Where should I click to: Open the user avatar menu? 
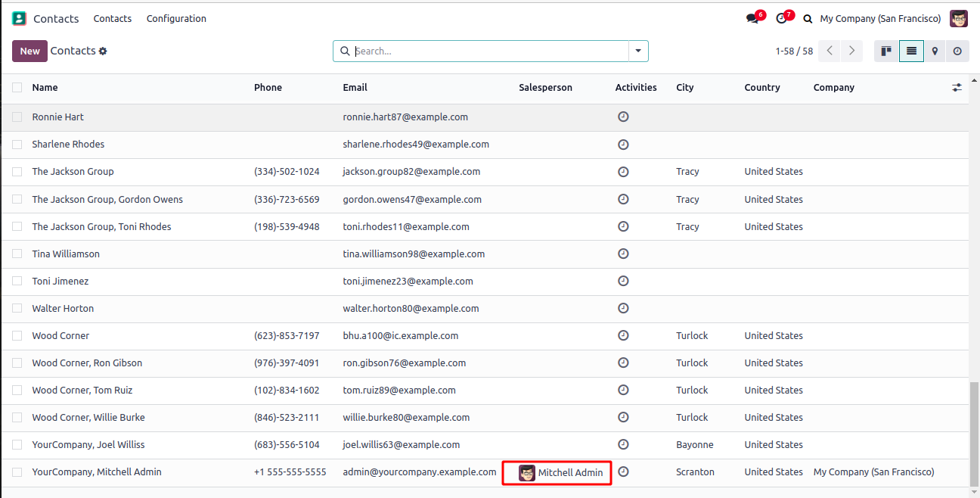point(959,19)
